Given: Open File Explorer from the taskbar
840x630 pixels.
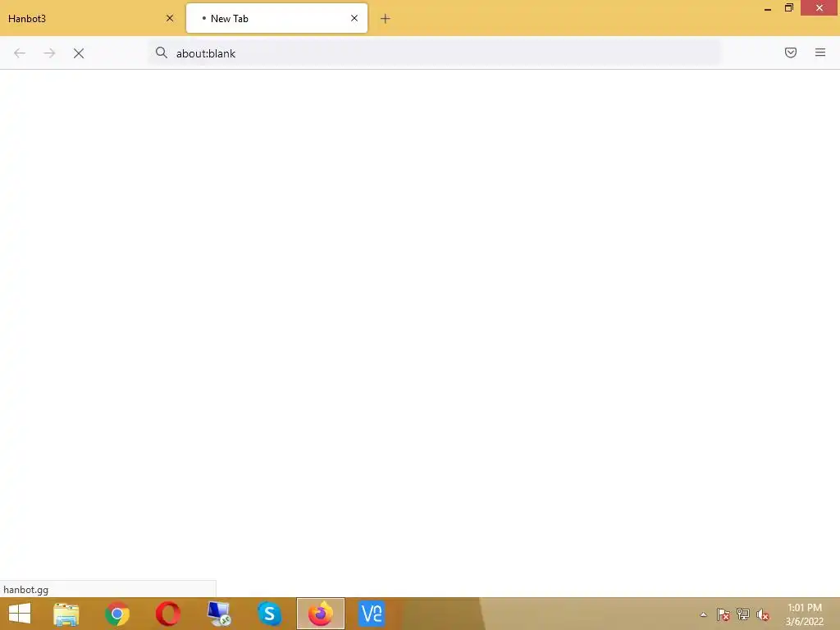Looking at the screenshot, I should 66,614.
